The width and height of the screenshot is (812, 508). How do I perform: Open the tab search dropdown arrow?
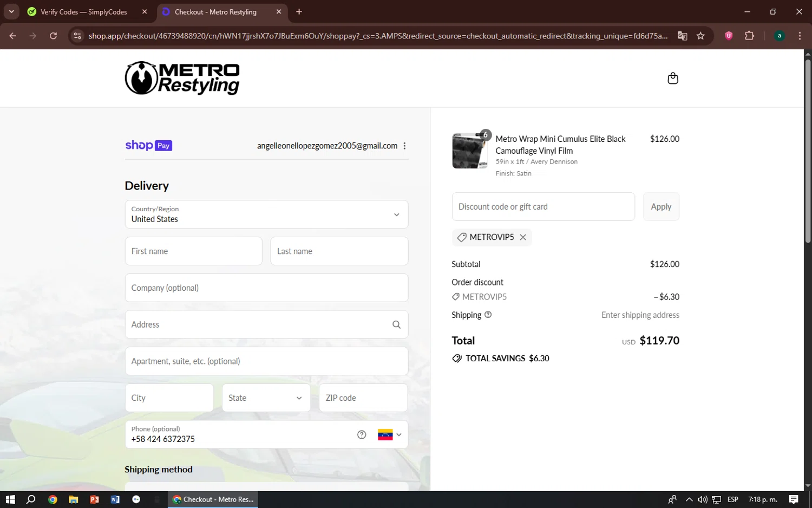[11, 11]
